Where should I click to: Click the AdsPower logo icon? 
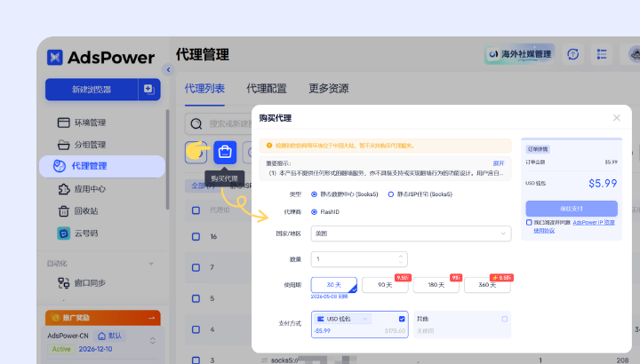tap(55, 58)
